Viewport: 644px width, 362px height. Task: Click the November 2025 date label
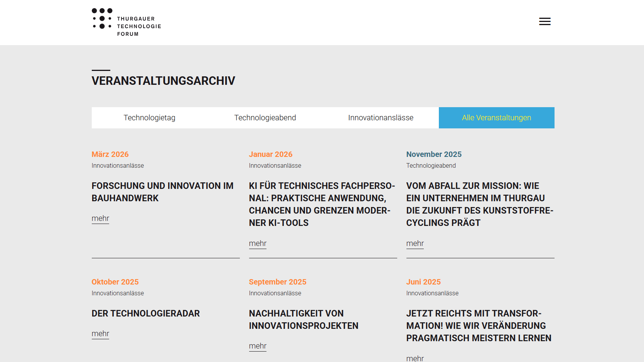pyautogui.click(x=434, y=154)
